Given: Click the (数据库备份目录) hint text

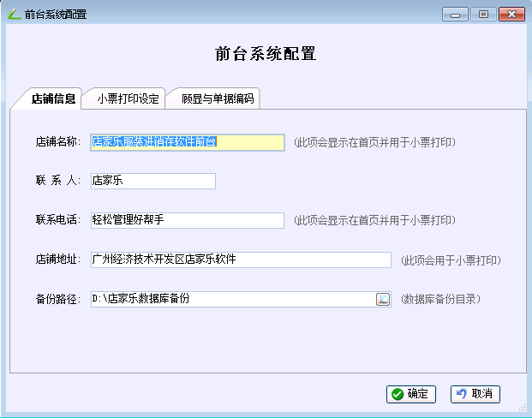Looking at the screenshot, I should click(x=440, y=299).
